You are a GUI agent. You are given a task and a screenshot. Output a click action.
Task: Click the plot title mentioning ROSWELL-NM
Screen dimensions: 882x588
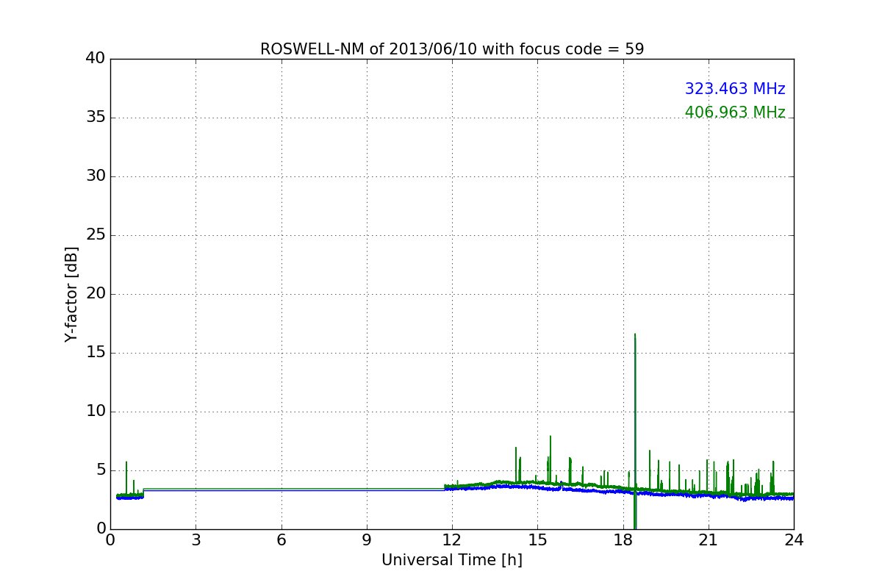click(452, 49)
